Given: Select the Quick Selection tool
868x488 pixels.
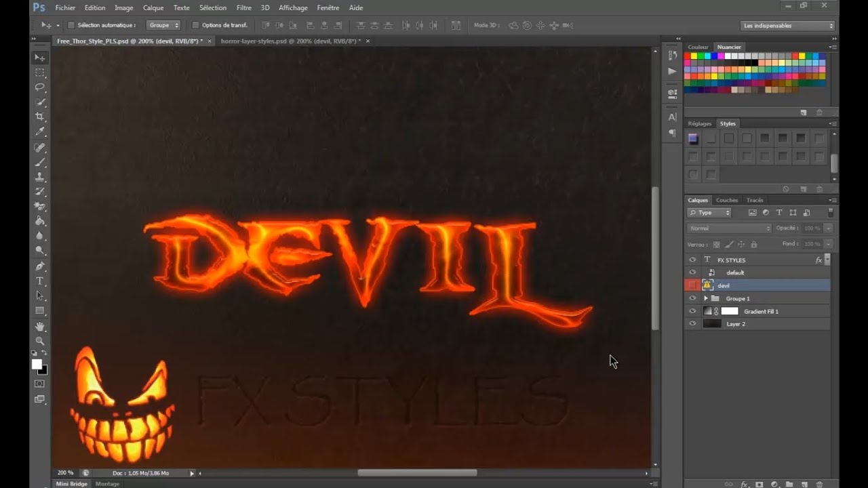Looking at the screenshot, I should point(40,102).
